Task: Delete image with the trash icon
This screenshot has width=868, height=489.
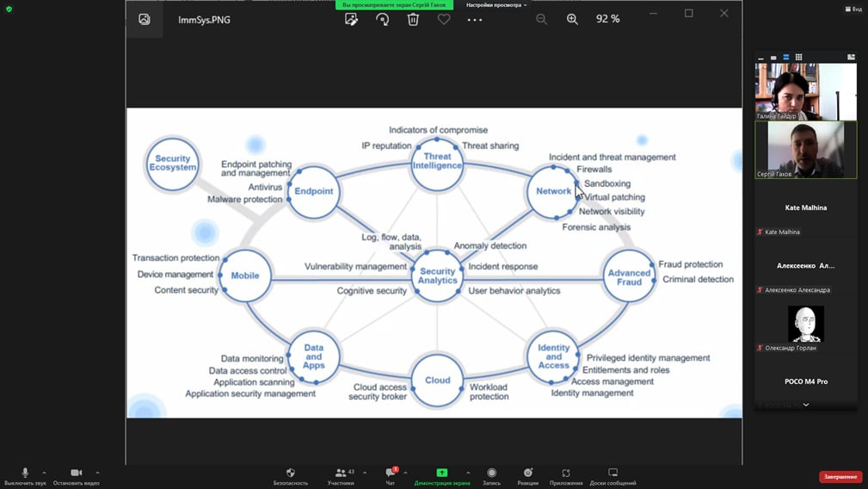Action: pyautogui.click(x=413, y=20)
